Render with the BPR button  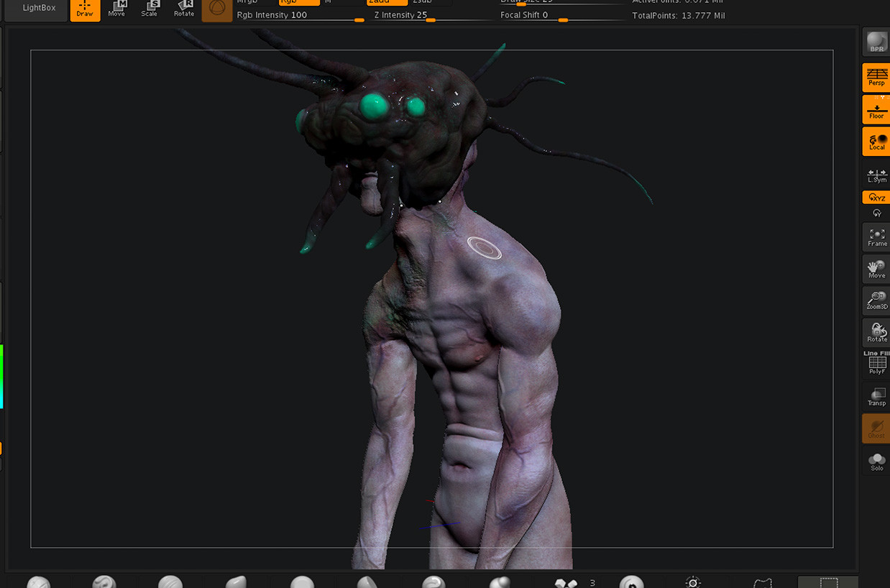(x=876, y=42)
